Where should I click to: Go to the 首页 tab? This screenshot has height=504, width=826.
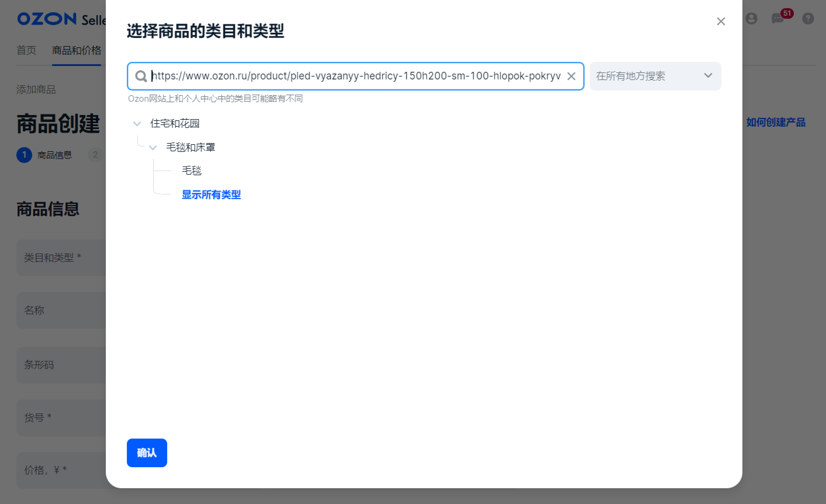[26, 50]
